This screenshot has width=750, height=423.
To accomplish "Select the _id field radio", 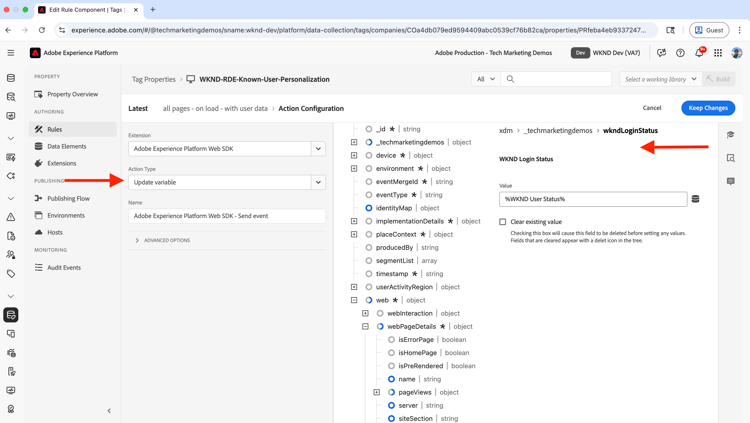I will [x=369, y=129].
